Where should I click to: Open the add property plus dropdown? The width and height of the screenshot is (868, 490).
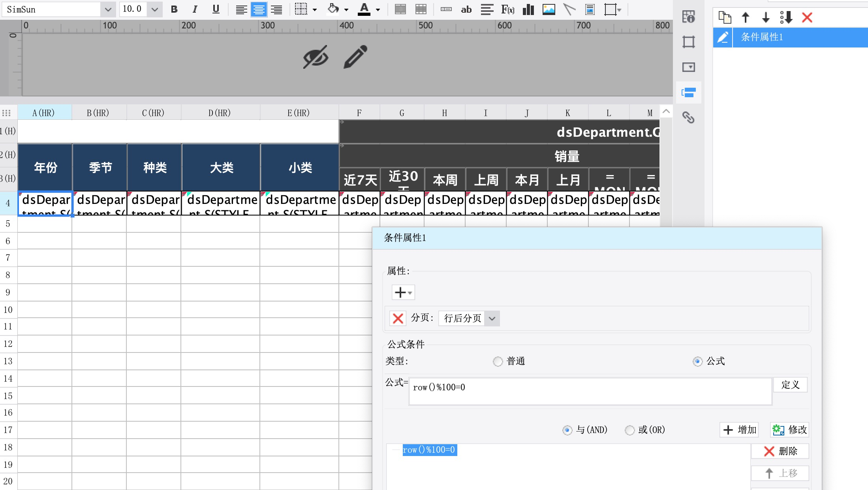click(403, 292)
